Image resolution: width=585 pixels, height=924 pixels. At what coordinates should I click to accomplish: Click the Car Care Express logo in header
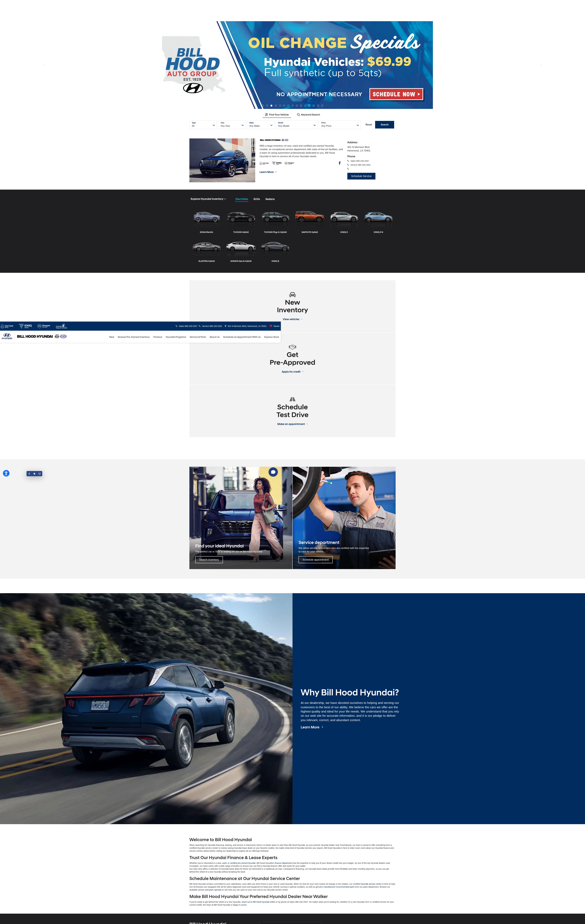[7, 326]
